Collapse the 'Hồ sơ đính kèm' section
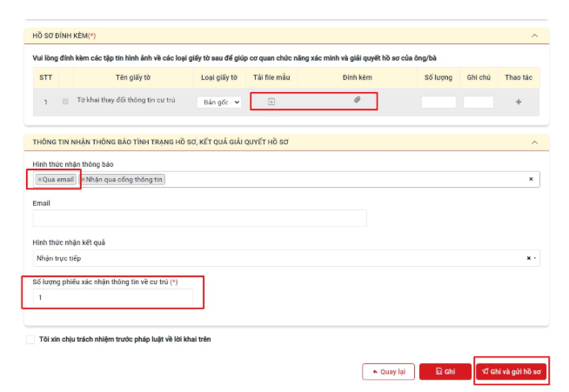Image resolution: width=569 pixels, height=392 pixels. (534, 36)
